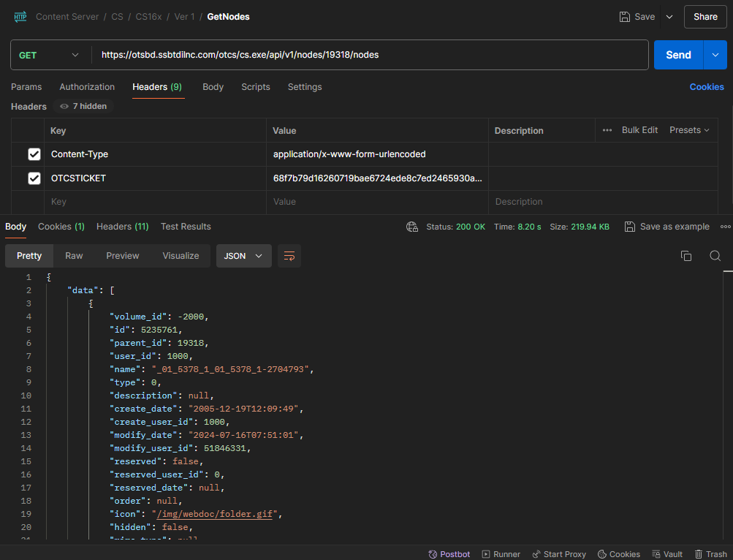733x560 pixels.
Task: Open the Cookies manager link
Action: pos(706,87)
